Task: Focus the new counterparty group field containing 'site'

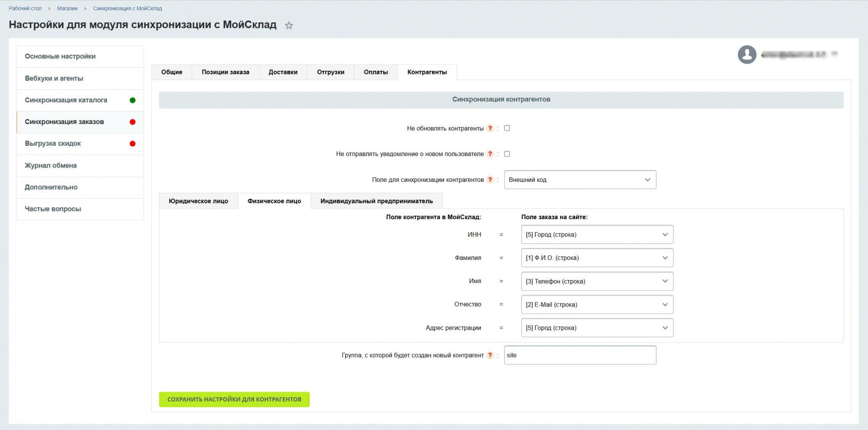Action: (580, 355)
